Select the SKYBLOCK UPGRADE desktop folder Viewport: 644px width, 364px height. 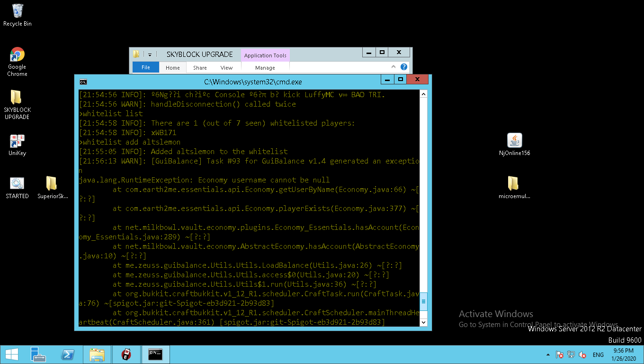click(17, 105)
